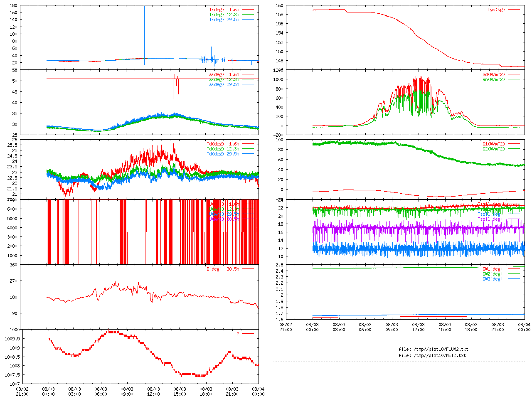Click the '25.5' tick on the Td plot axis
Viewport: 532px width, 399px height.
pyautogui.click(x=12, y=145)
